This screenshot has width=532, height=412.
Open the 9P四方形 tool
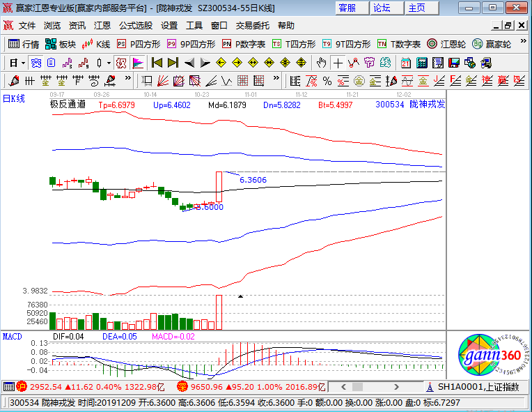point(191,44)
